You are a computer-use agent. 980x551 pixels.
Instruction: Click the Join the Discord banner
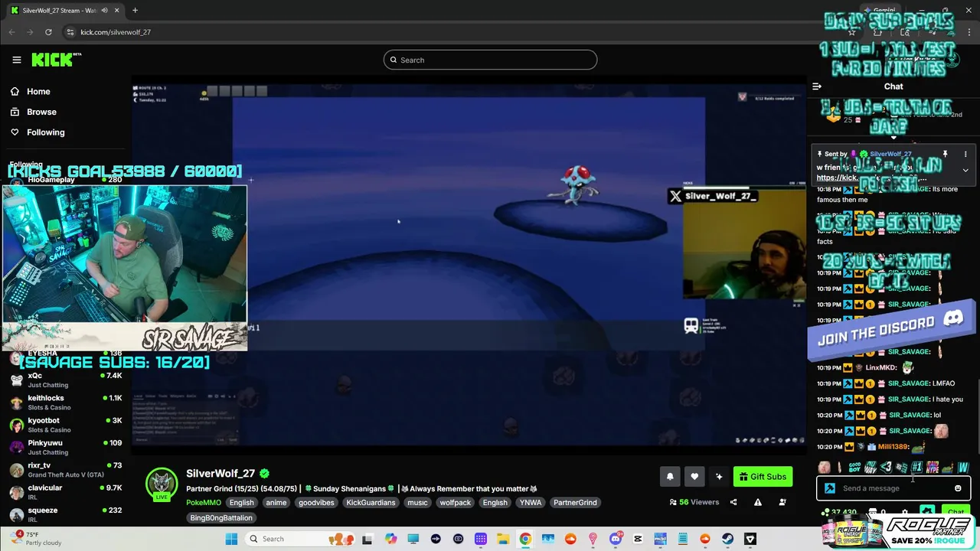point(890,331)
